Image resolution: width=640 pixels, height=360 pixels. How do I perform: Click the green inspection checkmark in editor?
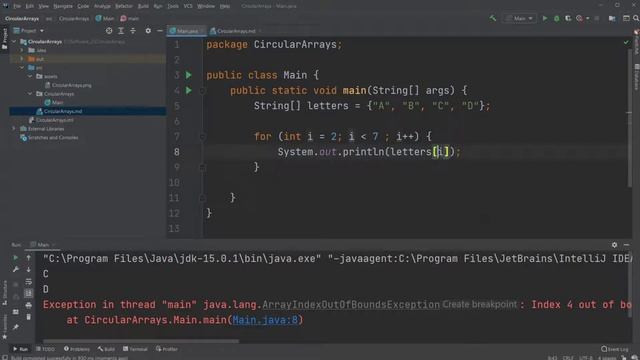point(626,42)
